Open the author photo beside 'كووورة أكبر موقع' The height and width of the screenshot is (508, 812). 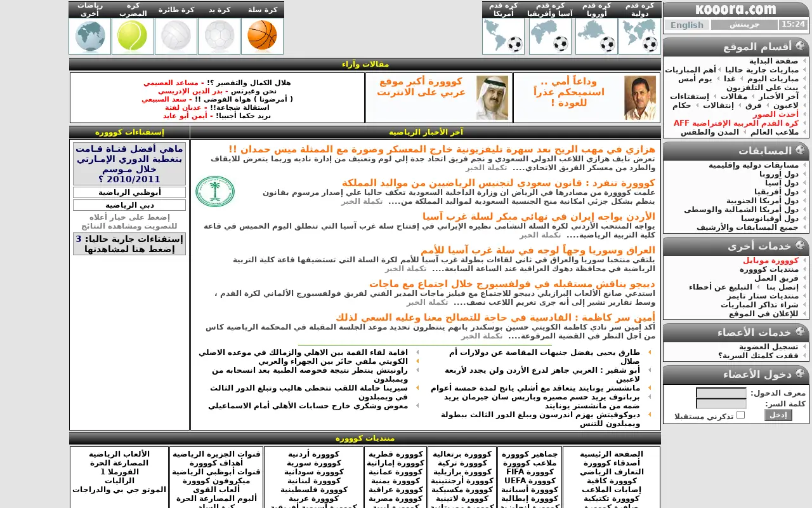(492, 98)
